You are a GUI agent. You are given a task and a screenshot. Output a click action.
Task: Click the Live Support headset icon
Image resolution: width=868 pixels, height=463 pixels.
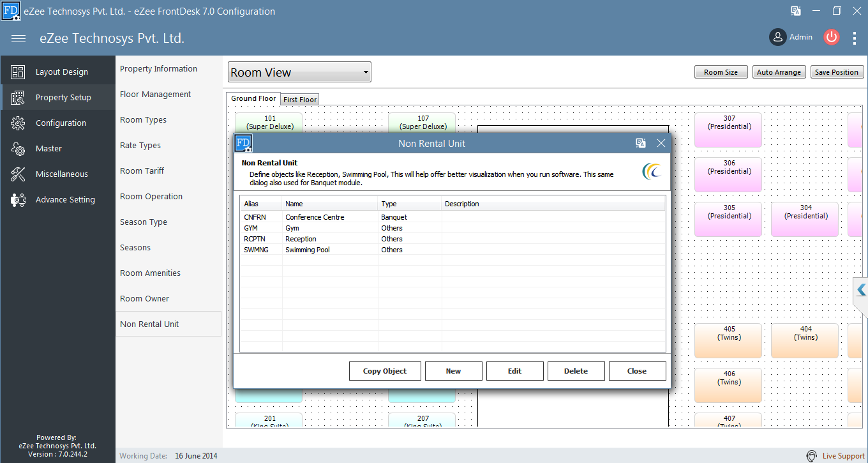point(812,456)
